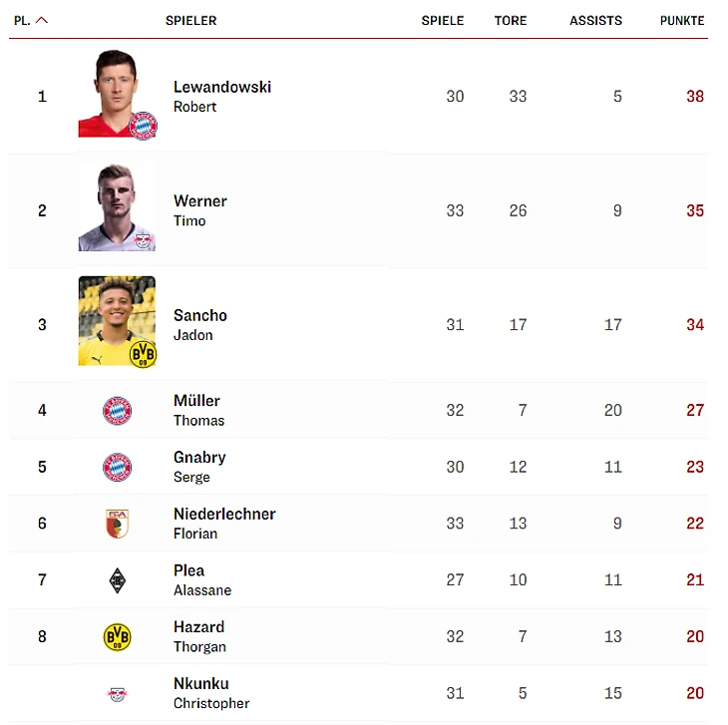
Task: Click Bayern badge on Lewandowski photo
Action: click(x=144, y=125)
